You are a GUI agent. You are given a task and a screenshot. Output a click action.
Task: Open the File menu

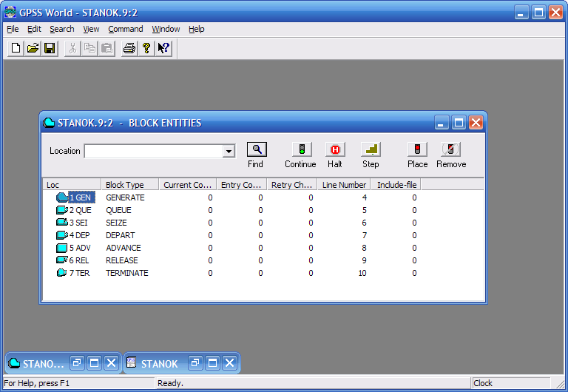tap(13, 29)
